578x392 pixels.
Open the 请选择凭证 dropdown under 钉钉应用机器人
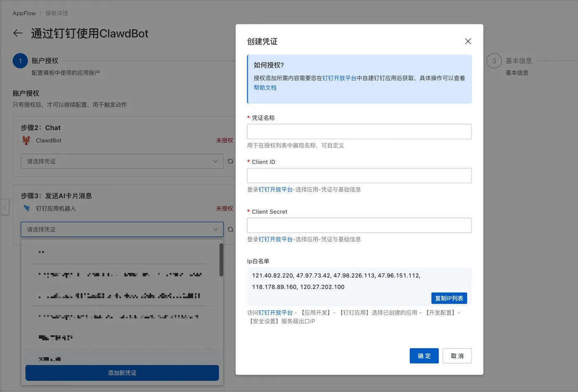[x=122, y=229]
